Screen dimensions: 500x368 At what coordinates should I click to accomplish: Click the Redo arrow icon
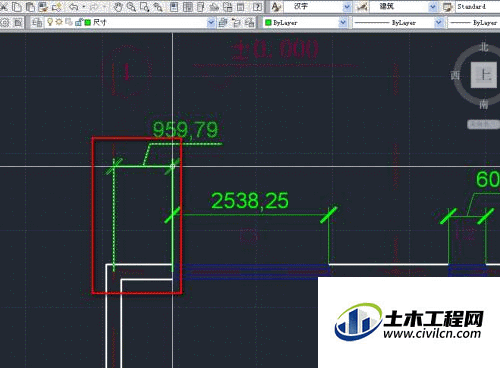pos(95,6)
